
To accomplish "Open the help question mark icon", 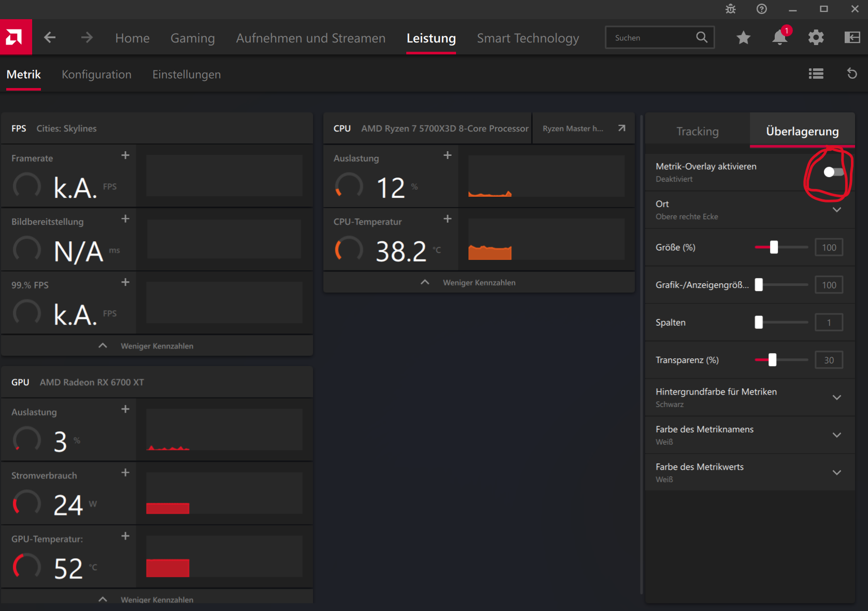I will (762, 9).
